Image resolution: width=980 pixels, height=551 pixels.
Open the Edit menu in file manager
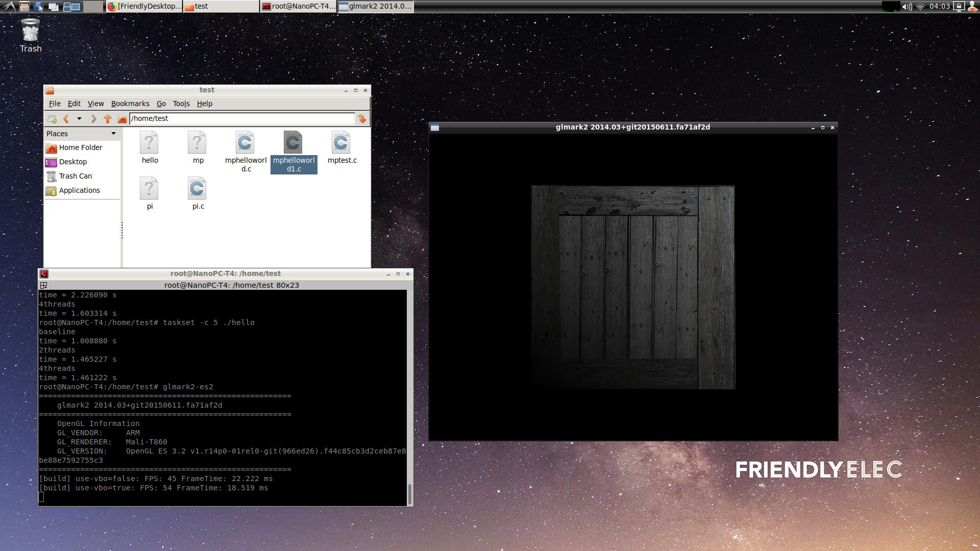[73, 104]
